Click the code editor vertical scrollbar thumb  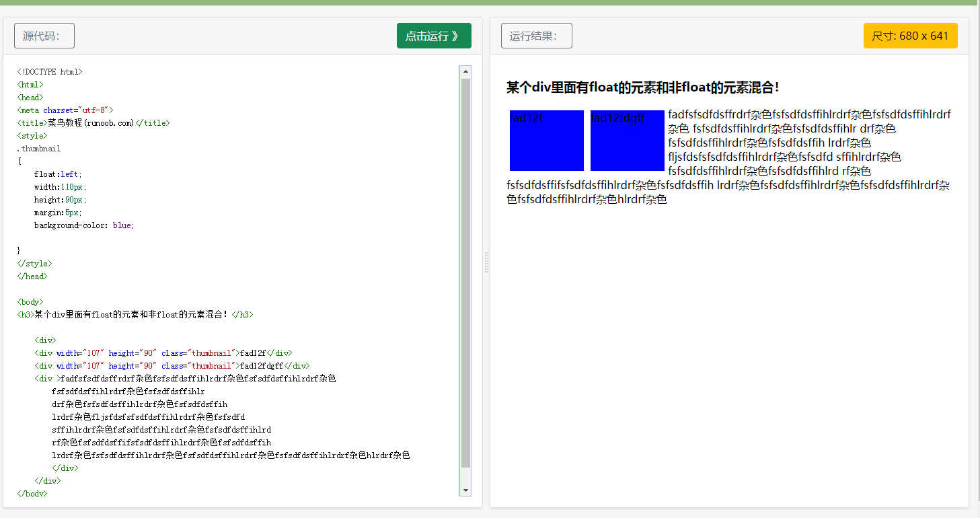click(x=465, y=272)
